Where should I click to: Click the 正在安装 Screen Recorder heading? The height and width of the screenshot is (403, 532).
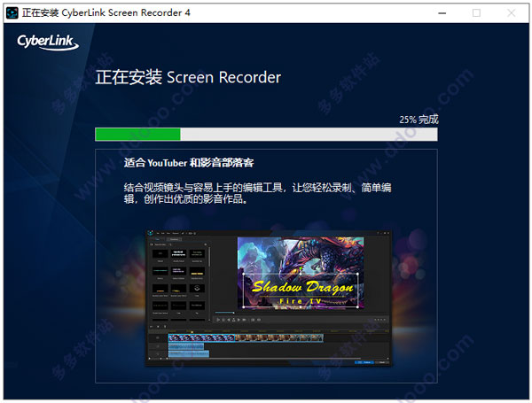click(x=188, y=77)
